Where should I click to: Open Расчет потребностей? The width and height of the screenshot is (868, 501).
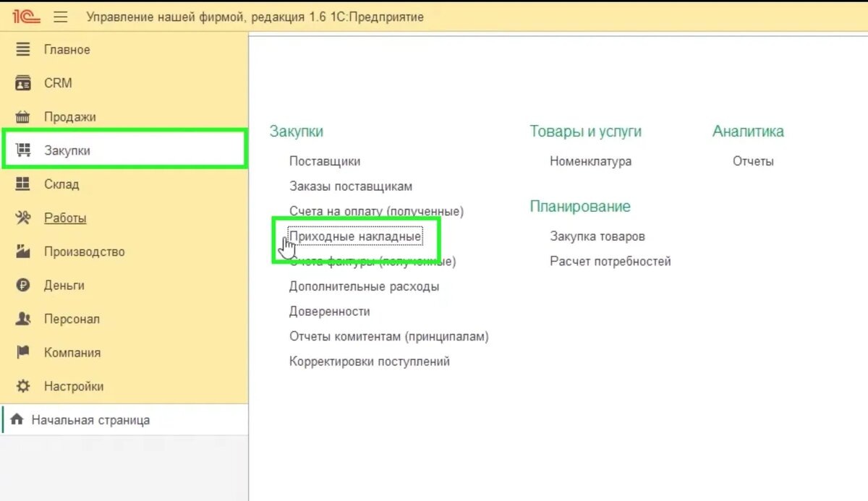tap(610, 262)
